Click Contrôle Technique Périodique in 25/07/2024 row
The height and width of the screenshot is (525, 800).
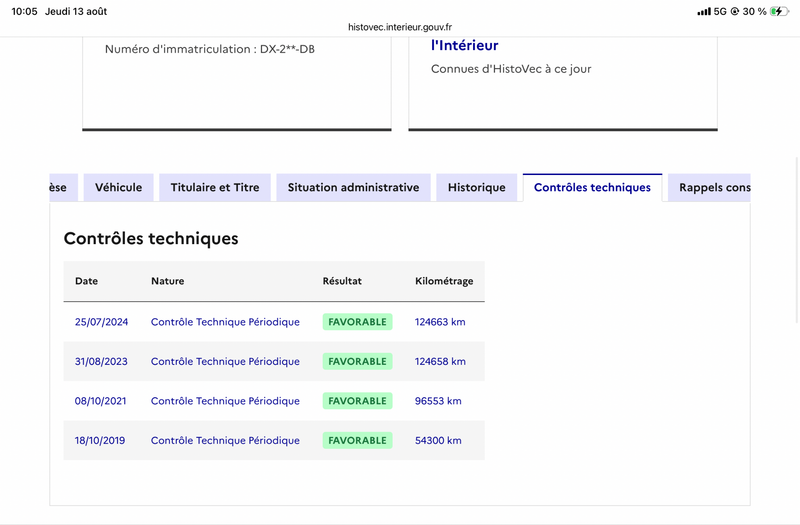[225, 322]
